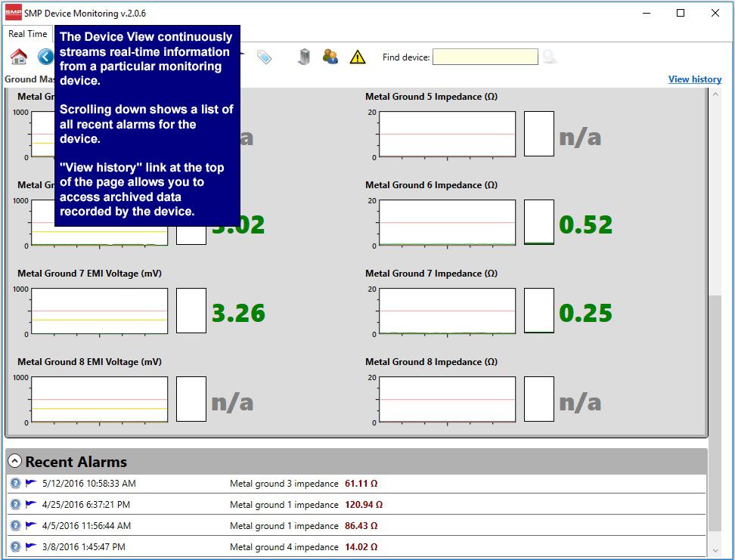735x560 pixels.
Task: Open the users group icon
Action: point(330,57)
